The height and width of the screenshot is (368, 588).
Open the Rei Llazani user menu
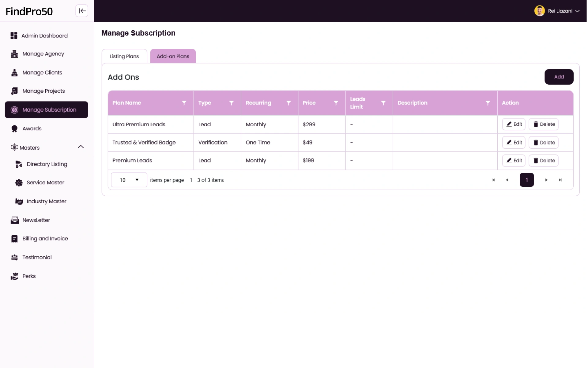pos(557,11)
